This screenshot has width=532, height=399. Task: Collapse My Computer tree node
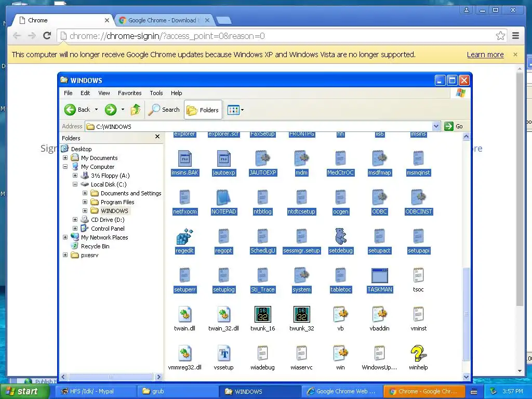point(65,167)
